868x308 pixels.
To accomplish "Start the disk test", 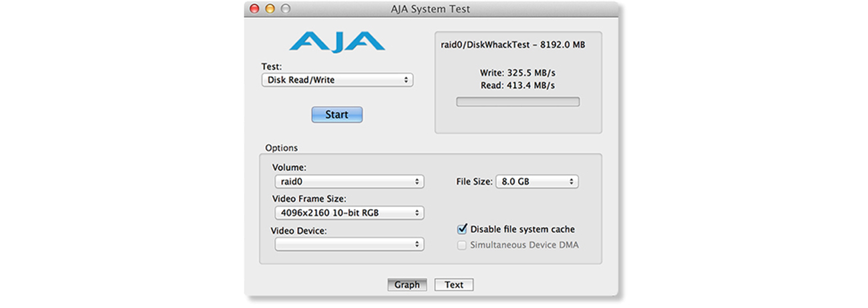I will (337, 114).
